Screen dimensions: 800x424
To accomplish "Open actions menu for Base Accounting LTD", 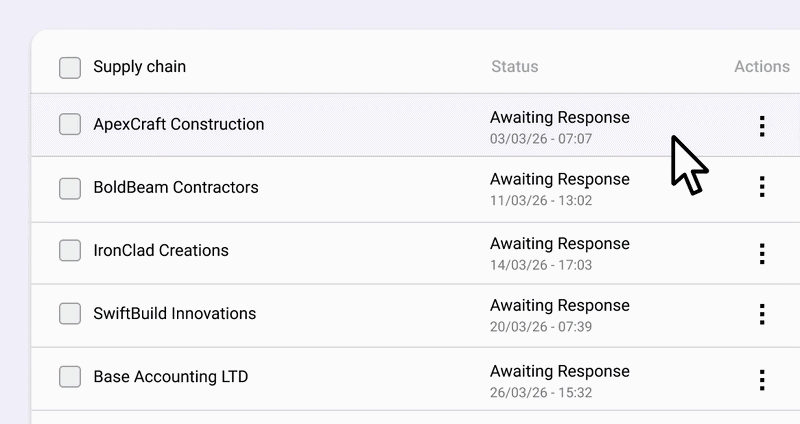I will pos(762,379).
